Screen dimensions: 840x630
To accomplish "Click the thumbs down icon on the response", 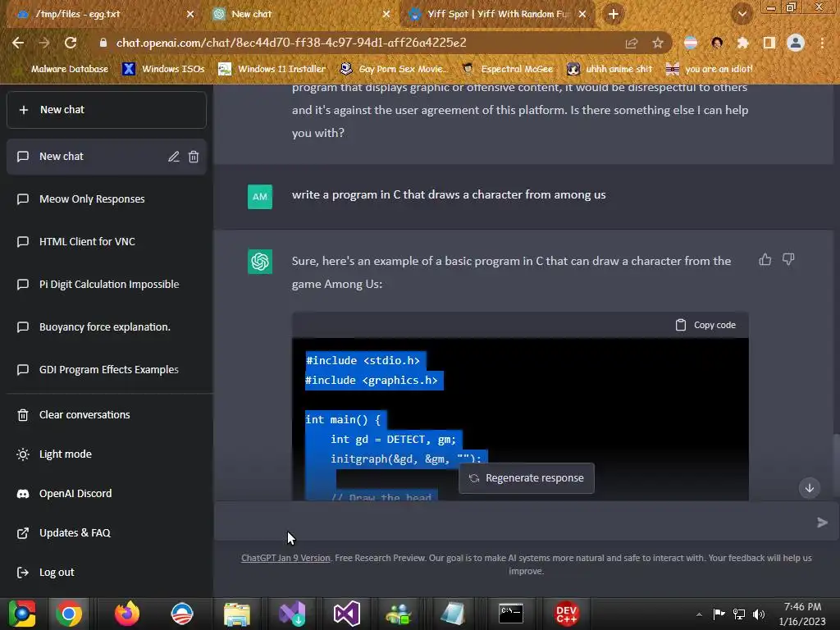I will pyautogui.click(x=788, y=260).
